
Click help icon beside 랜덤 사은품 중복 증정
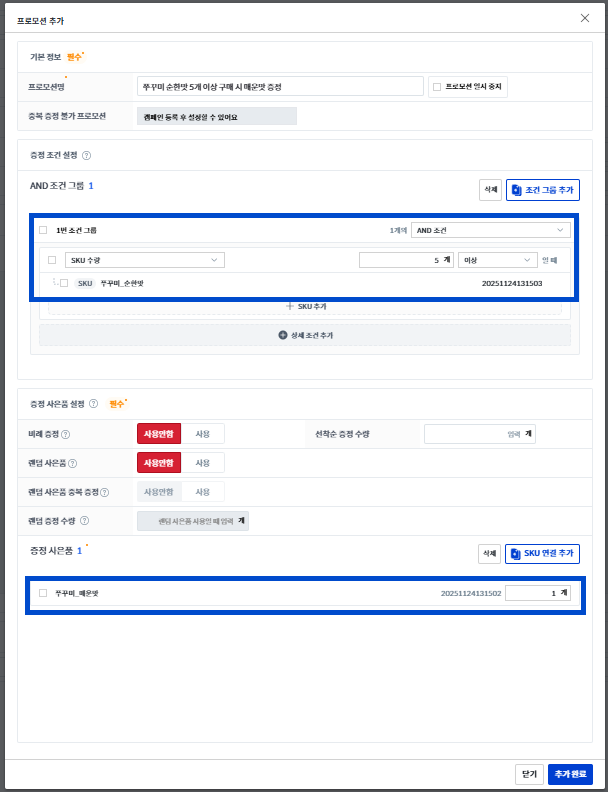tap(104, 492)
